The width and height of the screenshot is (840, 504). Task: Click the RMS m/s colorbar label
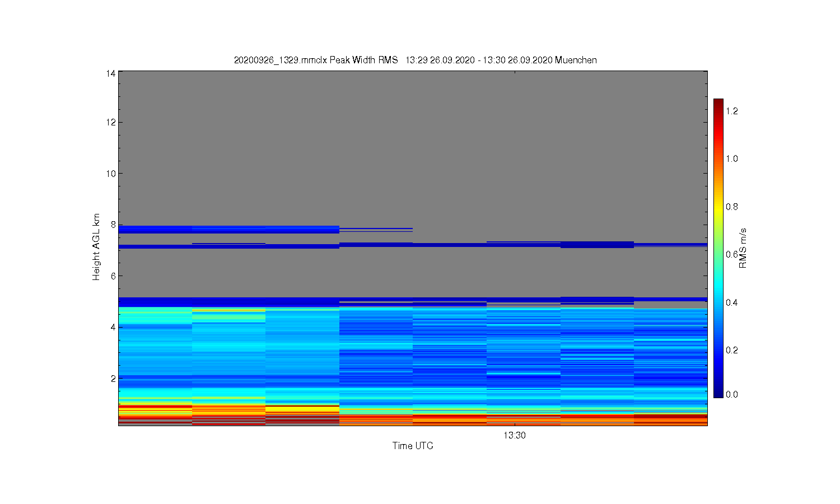pos(743,248)
